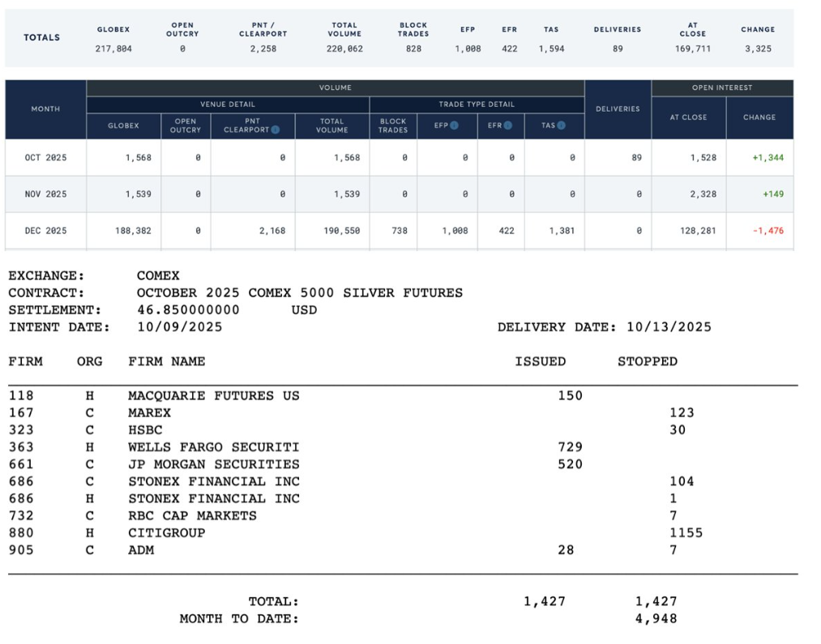Select the OCT 2025 month row label
This screenshot has width=821, height=644.
[45, 158]
